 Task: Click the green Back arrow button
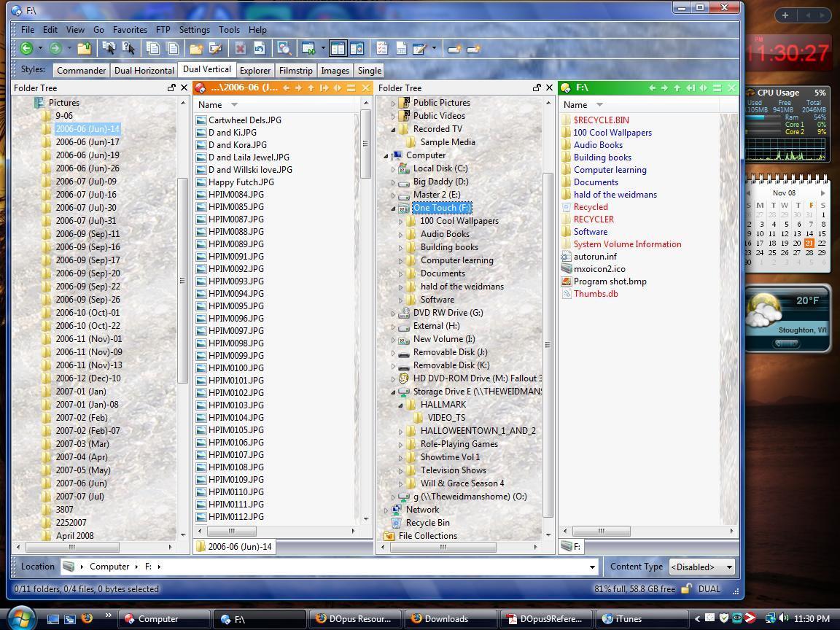click(26, 49)
